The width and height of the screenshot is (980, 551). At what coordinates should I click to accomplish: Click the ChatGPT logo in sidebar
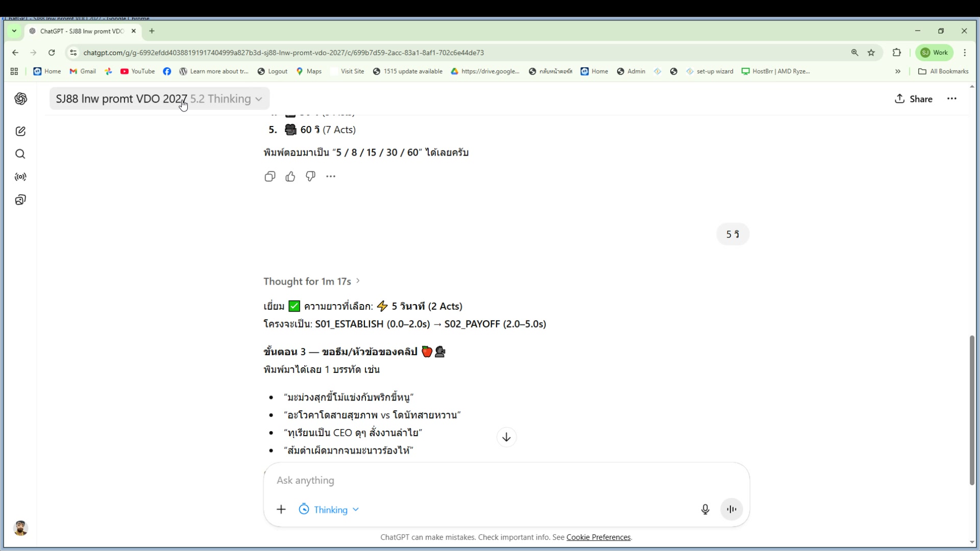point(20,99)
